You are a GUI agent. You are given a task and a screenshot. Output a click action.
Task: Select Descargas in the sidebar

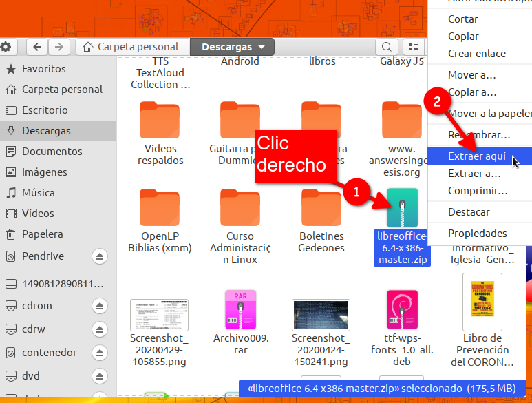[x=58, y=131]
